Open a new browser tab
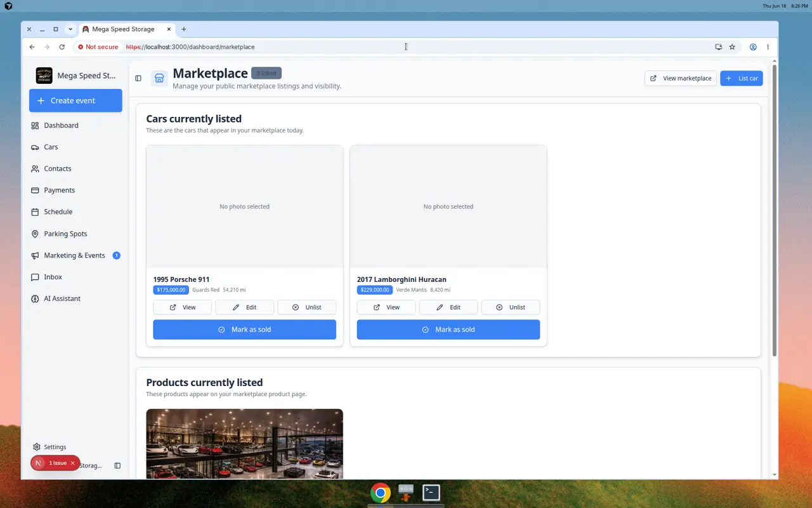This screenshot has width=812, height=508. pyautogui.click(x=184, y=29)
